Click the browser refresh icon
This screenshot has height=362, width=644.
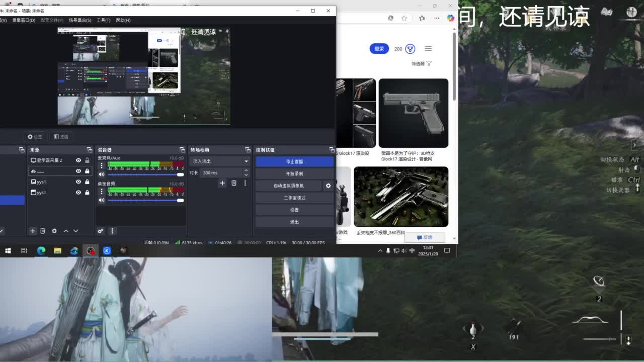pyautogui.click(x=390, y=18)
